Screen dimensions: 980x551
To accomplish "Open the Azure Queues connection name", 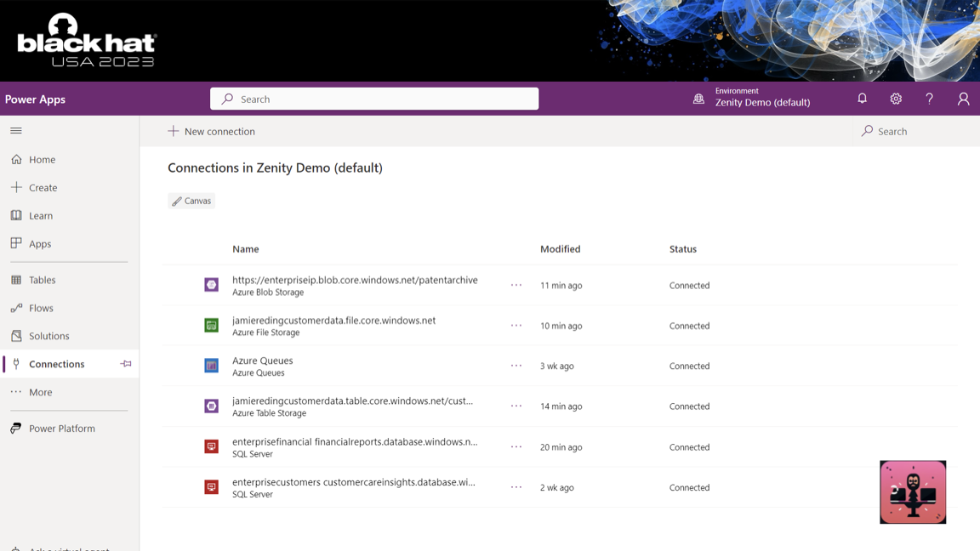I will pos(263,361).
